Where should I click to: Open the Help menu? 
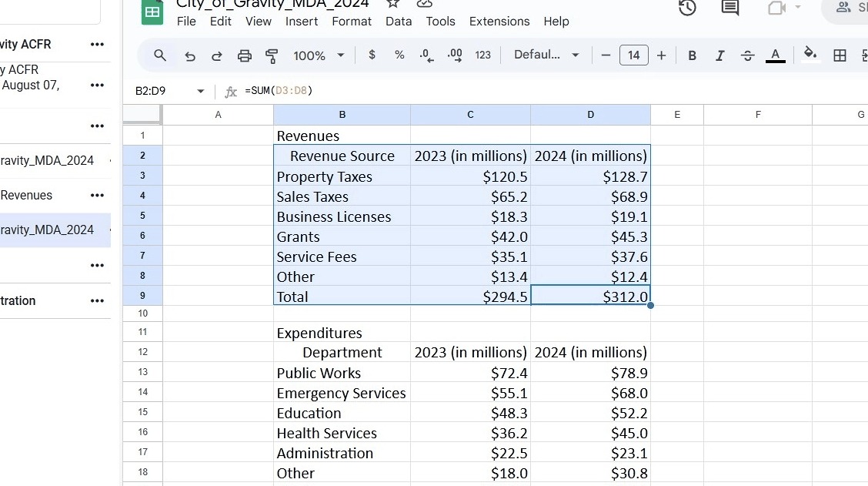click(556, 21)
